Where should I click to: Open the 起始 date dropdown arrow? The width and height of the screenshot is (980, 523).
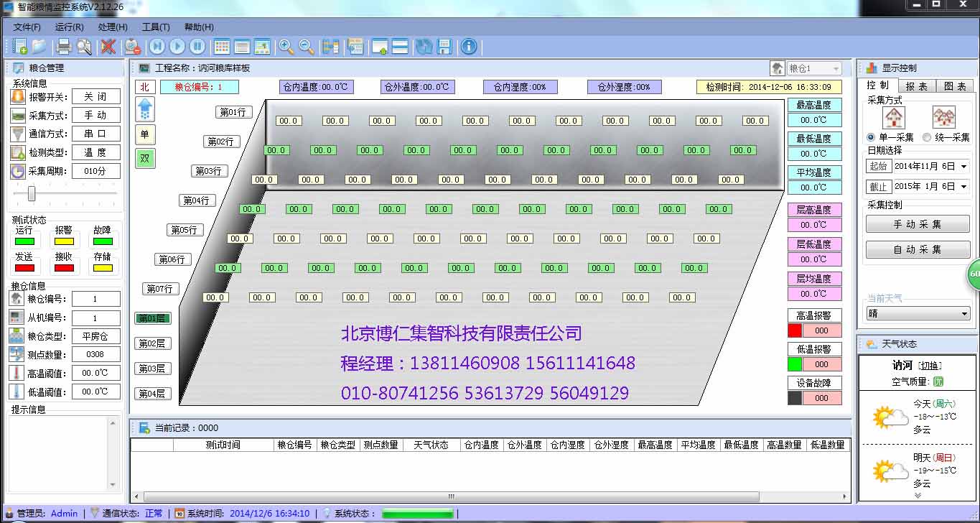point(963,166)
